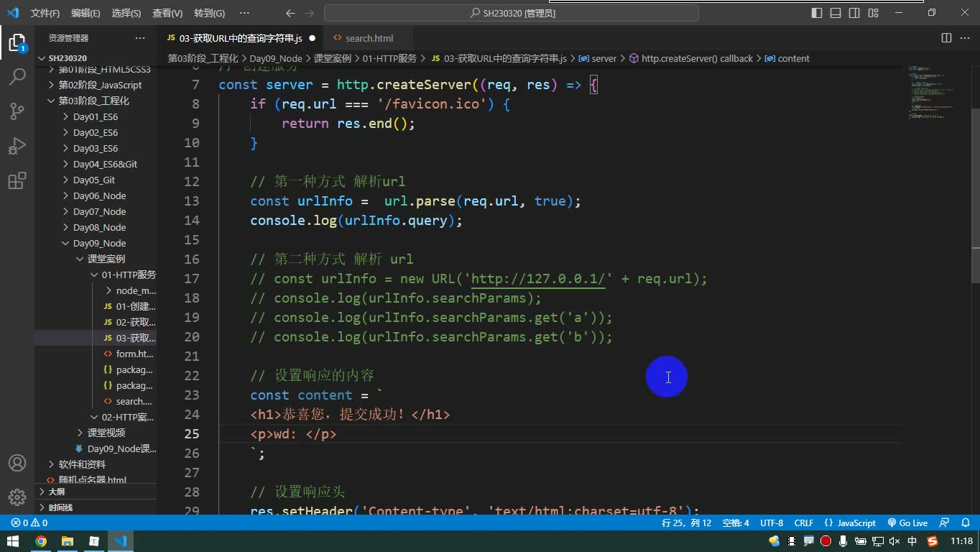Screen dimensions: 980x552
Task: Open form.ht... file in the explorer
Action: [134, 354]
